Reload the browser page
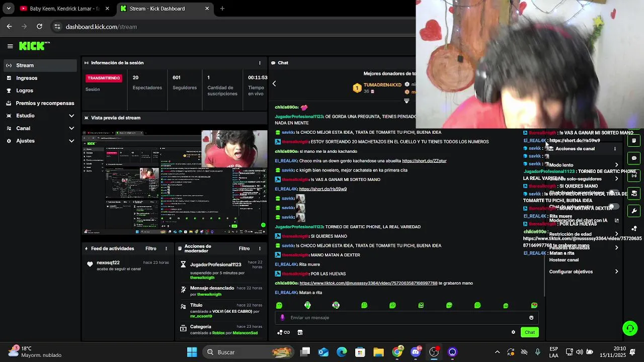 coord(39,27)
